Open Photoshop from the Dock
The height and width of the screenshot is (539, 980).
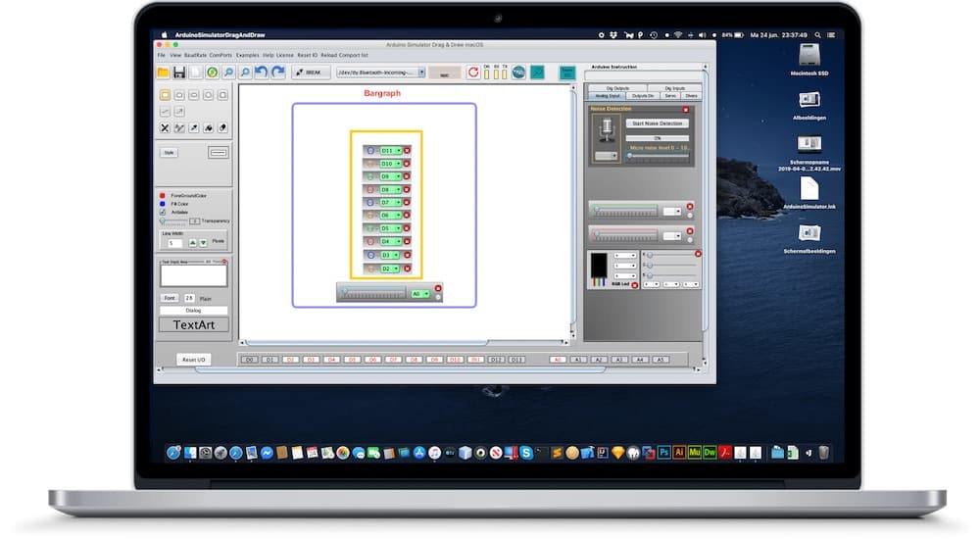point(663,452)
